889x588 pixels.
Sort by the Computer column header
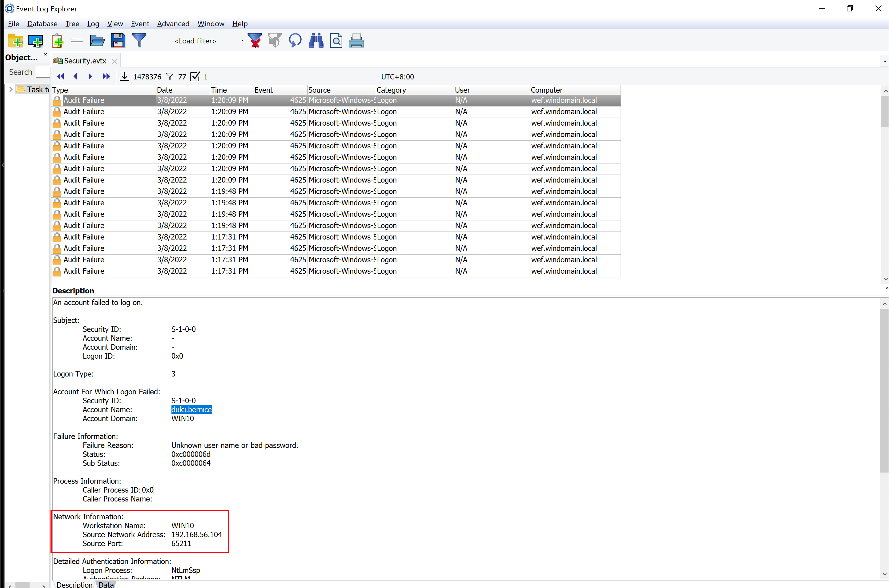[x=576, y=90]
